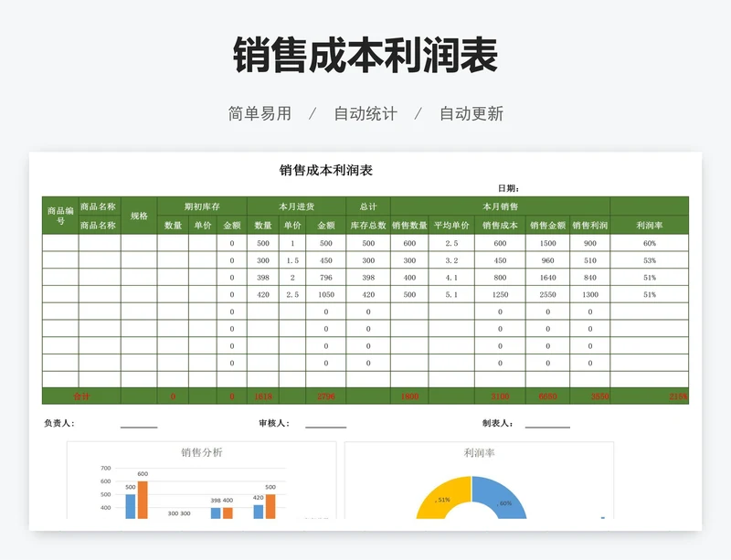Click the orange 600 bar in chart
The image size is (731, 560).
(143, 499)
